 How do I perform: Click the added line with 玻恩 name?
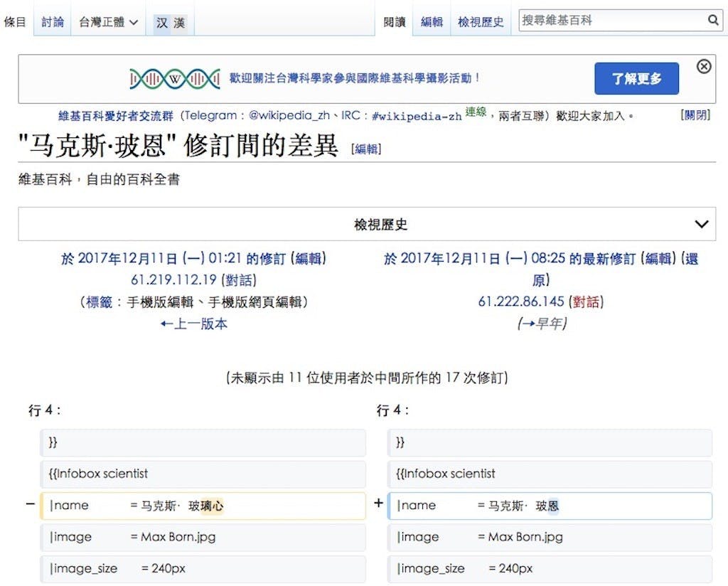[550, 506]
